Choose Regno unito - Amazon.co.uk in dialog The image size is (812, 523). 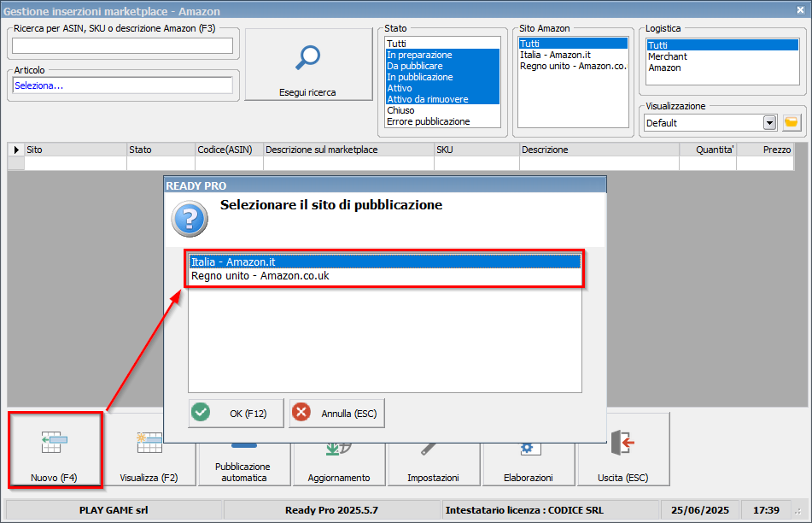[x=385, y=276]
